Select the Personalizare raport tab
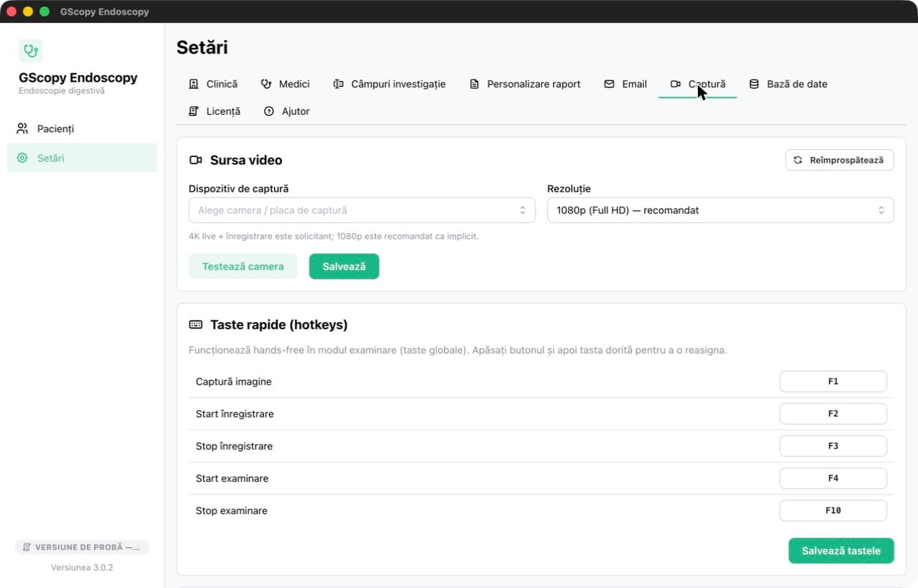Screen dimensions: 918x588 pyautogui.click(x=525, y=84)
